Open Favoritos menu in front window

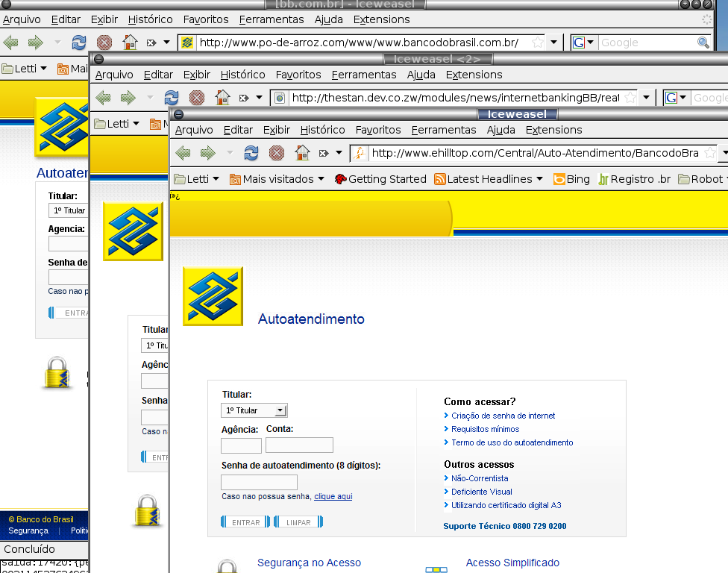(378, 130)
